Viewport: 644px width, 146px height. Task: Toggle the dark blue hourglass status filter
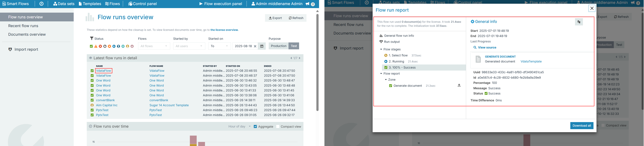click(x=118, y=46)
